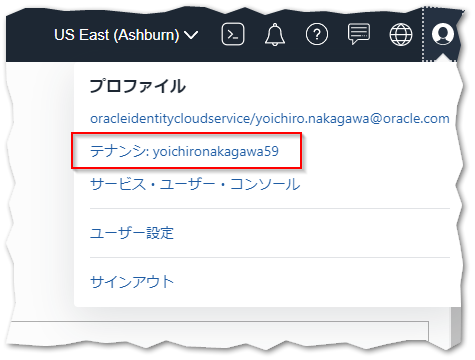Image resolution: width=475 pixels, height=360 pixels.
Task: Choose サインアウト to sign out
Action: (x=132, y=282)
